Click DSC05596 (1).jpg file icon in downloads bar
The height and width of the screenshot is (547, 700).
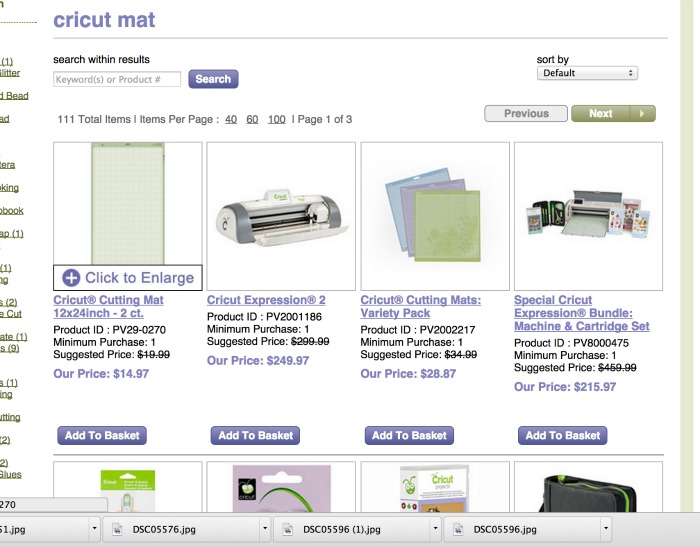pyautogui.click(x=288, y=529)
